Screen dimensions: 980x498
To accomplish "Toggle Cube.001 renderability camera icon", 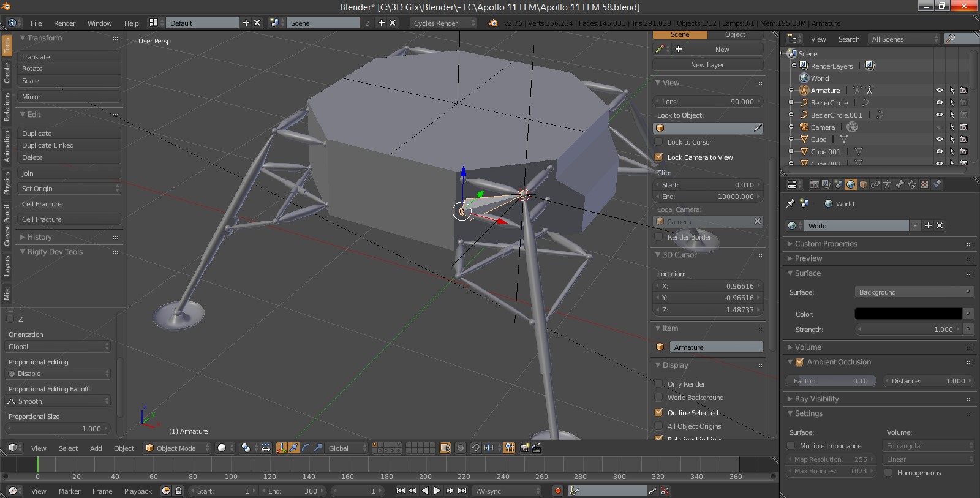I will 963,151.
